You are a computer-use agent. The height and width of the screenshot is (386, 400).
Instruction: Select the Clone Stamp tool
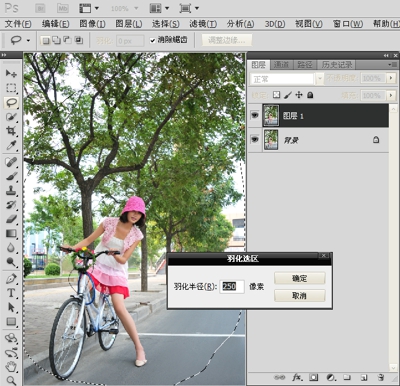tap(11, 191)
